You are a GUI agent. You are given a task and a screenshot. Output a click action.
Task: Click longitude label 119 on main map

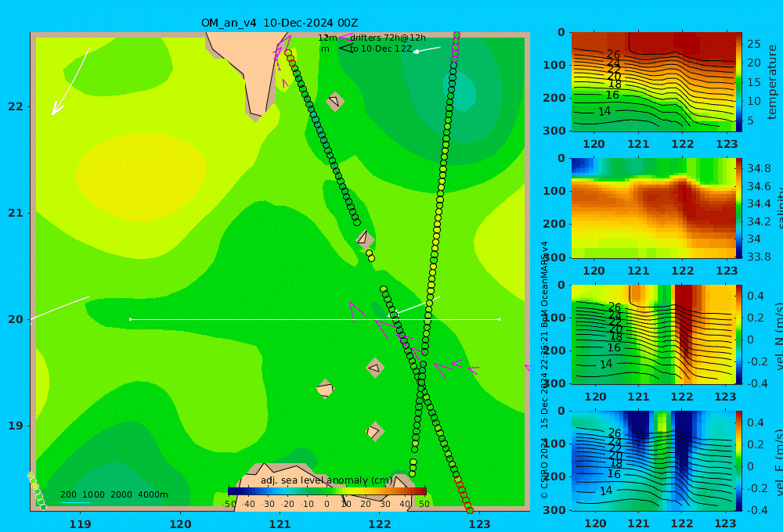(80, 524)
